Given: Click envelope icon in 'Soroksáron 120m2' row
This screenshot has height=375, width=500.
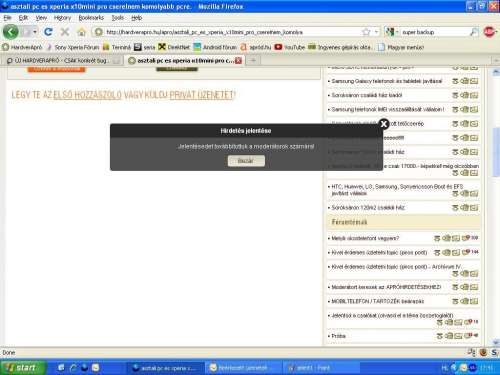Looking at the screenshot, I should tap(474, 208).
